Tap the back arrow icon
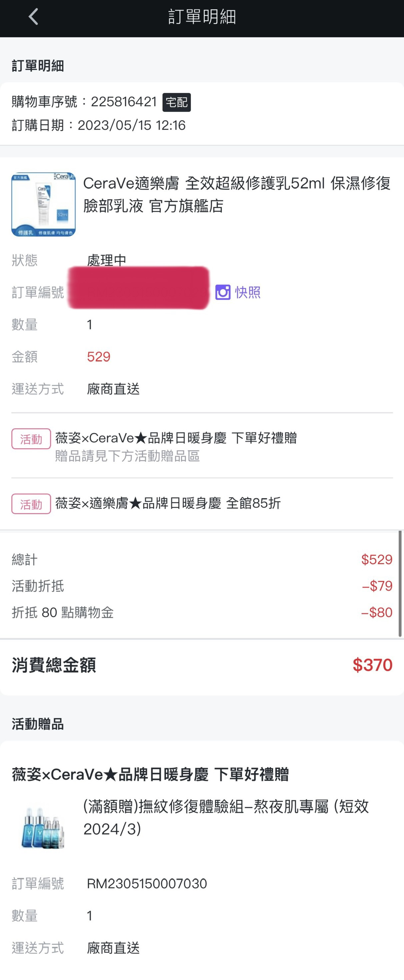Screen dimensions: 404x980 (33, 17)
